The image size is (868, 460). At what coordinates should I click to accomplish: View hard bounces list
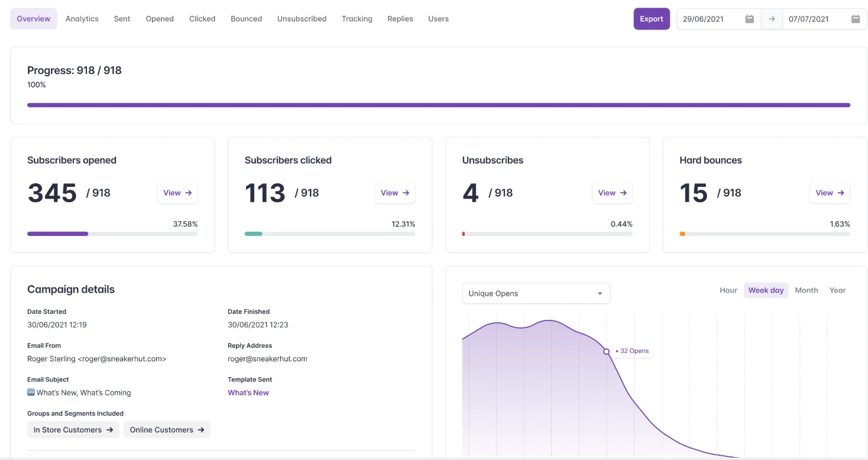[x=830, y=193]
